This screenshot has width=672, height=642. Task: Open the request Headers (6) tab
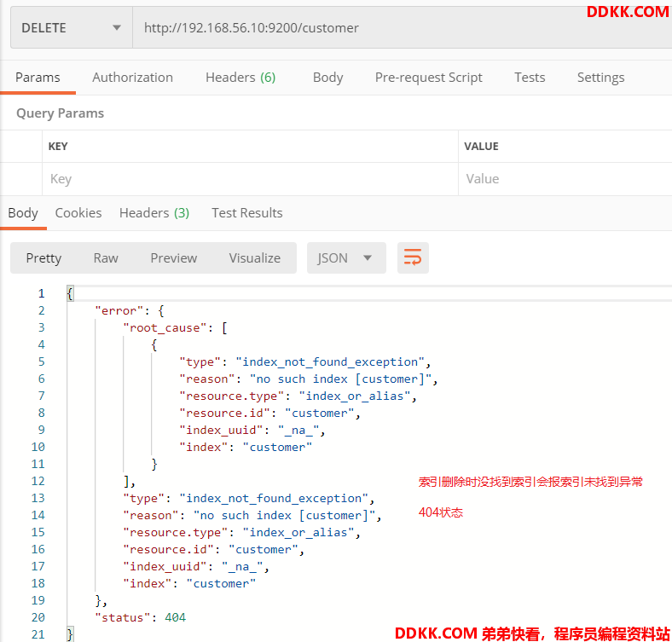(240, 78)
